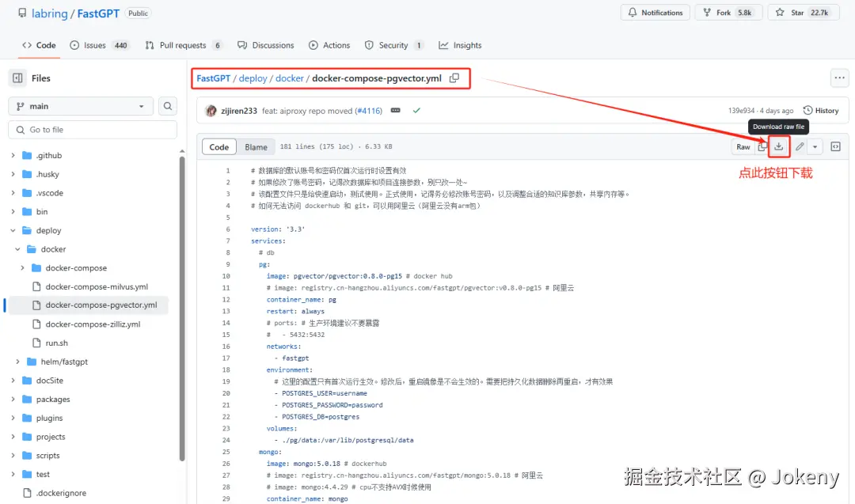The width and height of the screenshot is (855, 504).
Task: Open the Discussions tab
Action: pyautogui.click(x=265, y=45)
